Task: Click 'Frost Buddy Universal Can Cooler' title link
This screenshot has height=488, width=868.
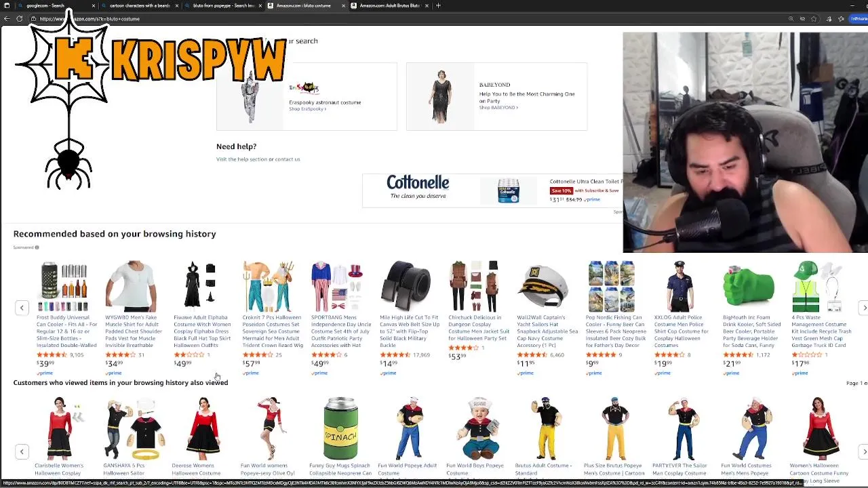Action: (x=66, y=331)
